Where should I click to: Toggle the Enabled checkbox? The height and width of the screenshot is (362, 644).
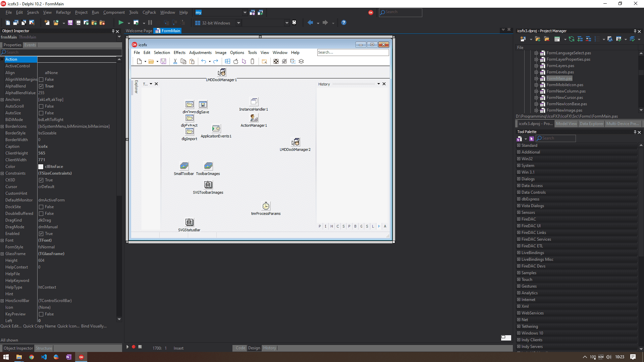[41, 234]
